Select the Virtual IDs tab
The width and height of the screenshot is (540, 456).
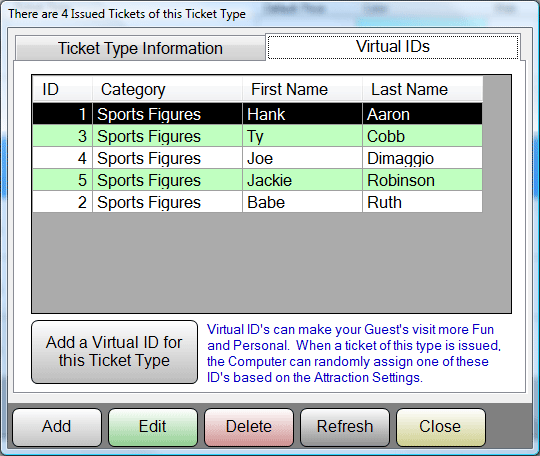click(x=393, y=46)
